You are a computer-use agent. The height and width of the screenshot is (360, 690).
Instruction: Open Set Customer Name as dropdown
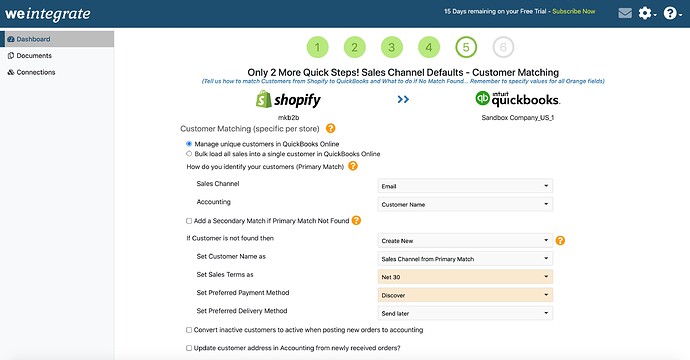pyautogui.click(x=465, y=259)
